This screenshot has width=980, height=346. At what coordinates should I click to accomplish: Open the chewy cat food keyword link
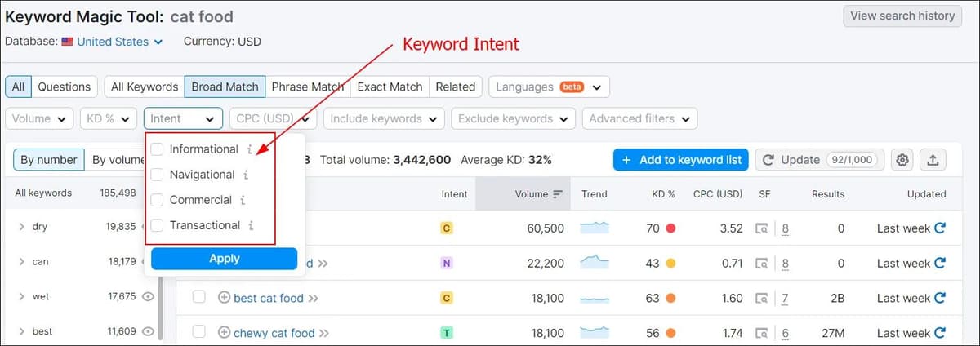[x=274, y=333]
